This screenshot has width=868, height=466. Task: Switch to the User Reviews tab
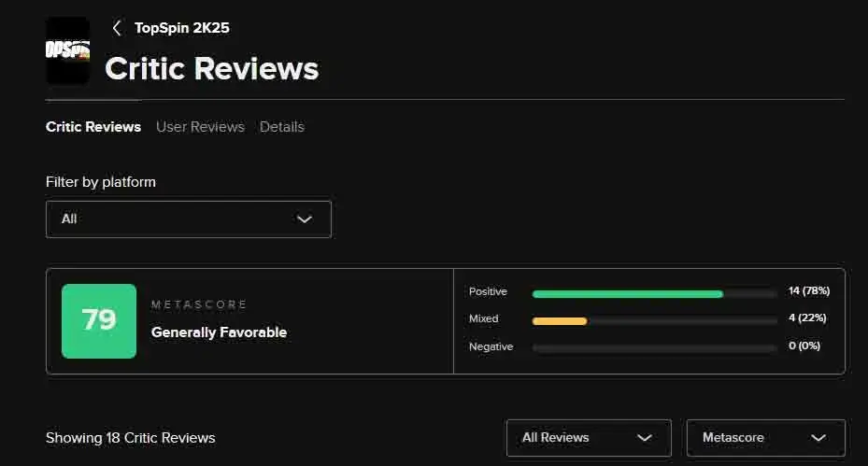(x=200, y=127)
